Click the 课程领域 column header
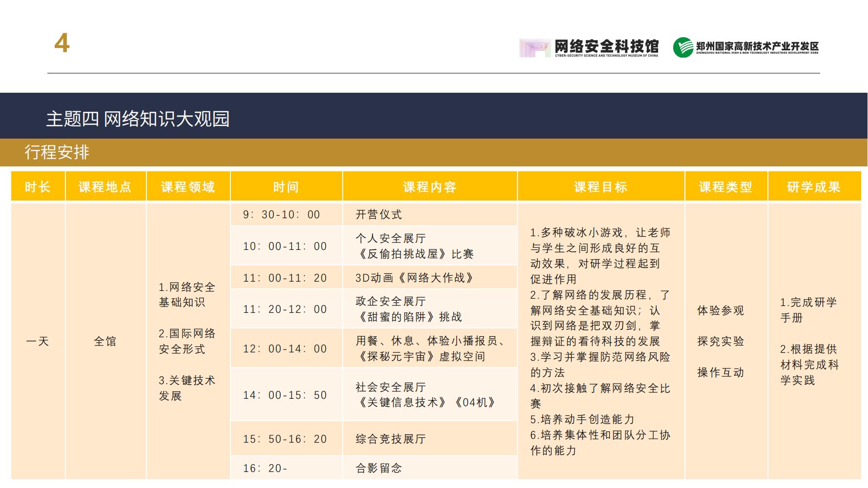This screenshot has height=488, width=868. 188,186
